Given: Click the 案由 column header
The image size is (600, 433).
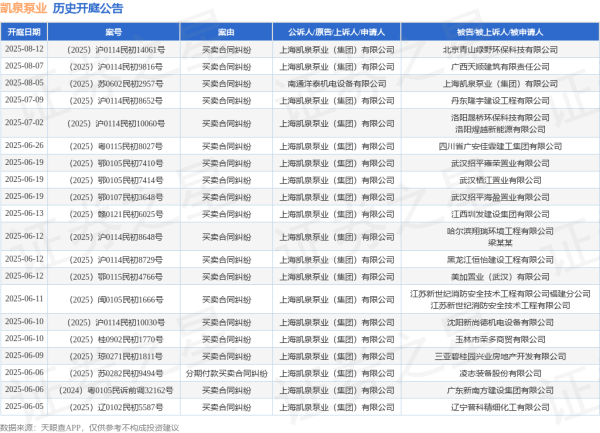Looking at the screenshot, I should (226, 32).
